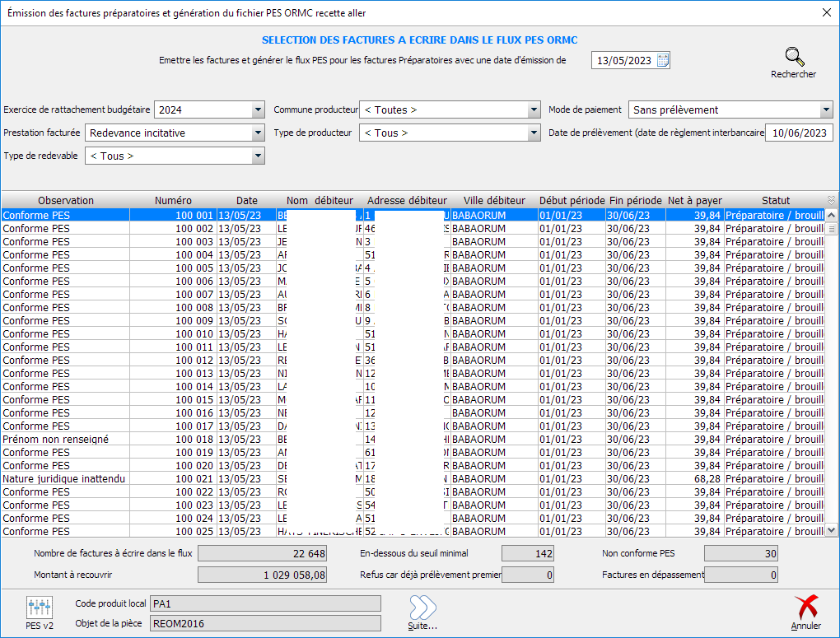Expand the Exercice de rattachement budgétaire dropdown
The width and height of the screenshot is (840, 638).
[258, 110]
